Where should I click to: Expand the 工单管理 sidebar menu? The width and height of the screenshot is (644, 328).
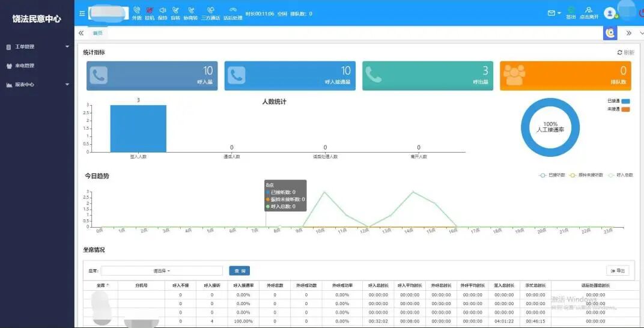pos(37,47)
